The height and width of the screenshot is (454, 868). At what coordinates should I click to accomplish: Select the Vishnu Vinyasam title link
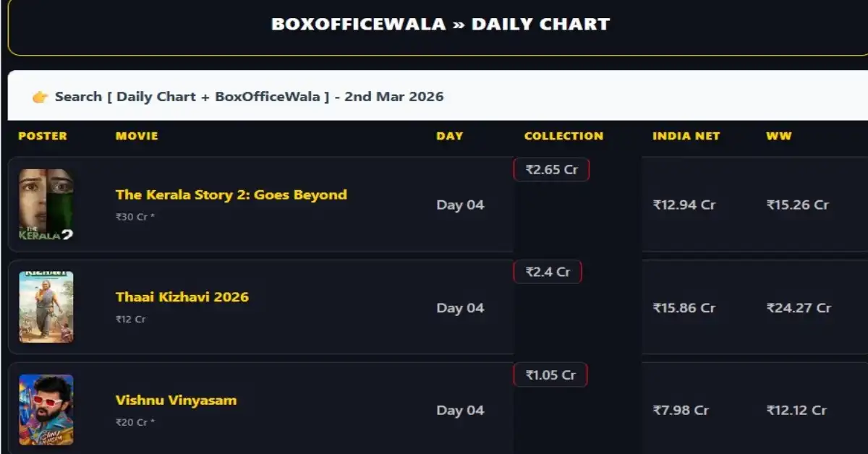176,399
